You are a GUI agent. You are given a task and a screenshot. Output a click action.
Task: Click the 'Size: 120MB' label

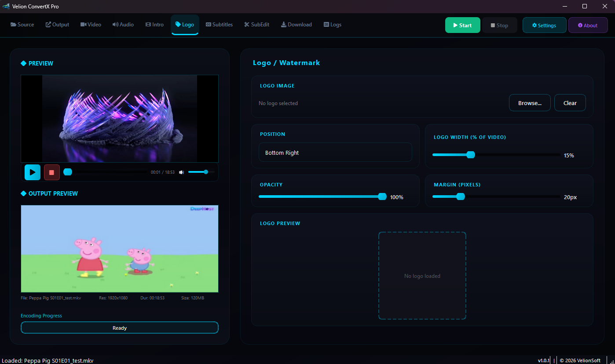193,298
